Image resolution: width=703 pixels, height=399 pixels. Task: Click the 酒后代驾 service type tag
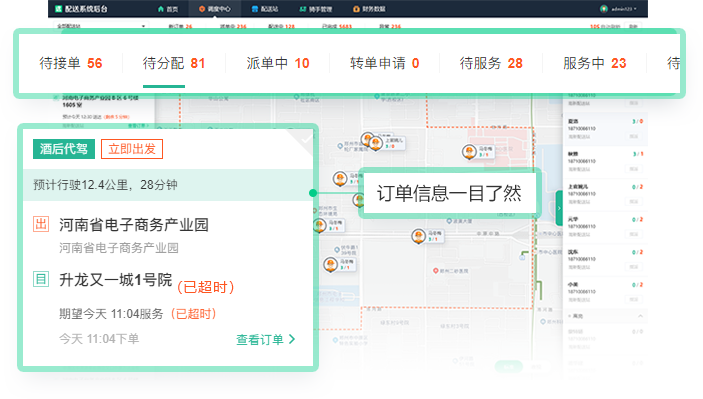64,149
